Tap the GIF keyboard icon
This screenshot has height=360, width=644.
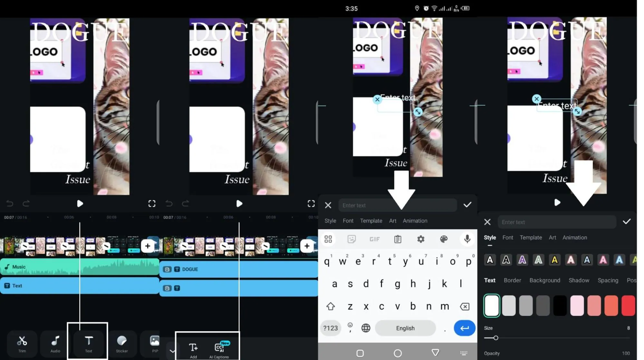(375, 239)
